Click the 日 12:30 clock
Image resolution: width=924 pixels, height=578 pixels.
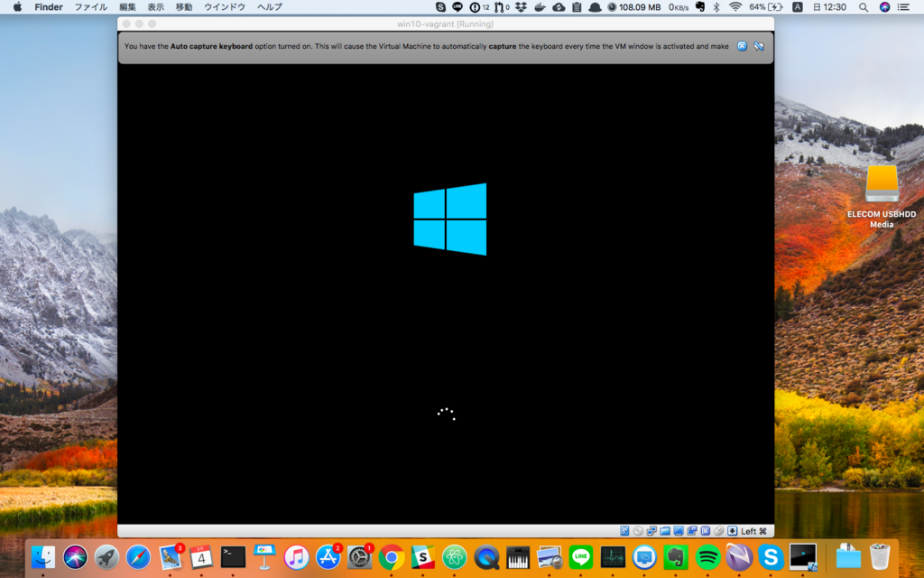(x=829, y=7)
